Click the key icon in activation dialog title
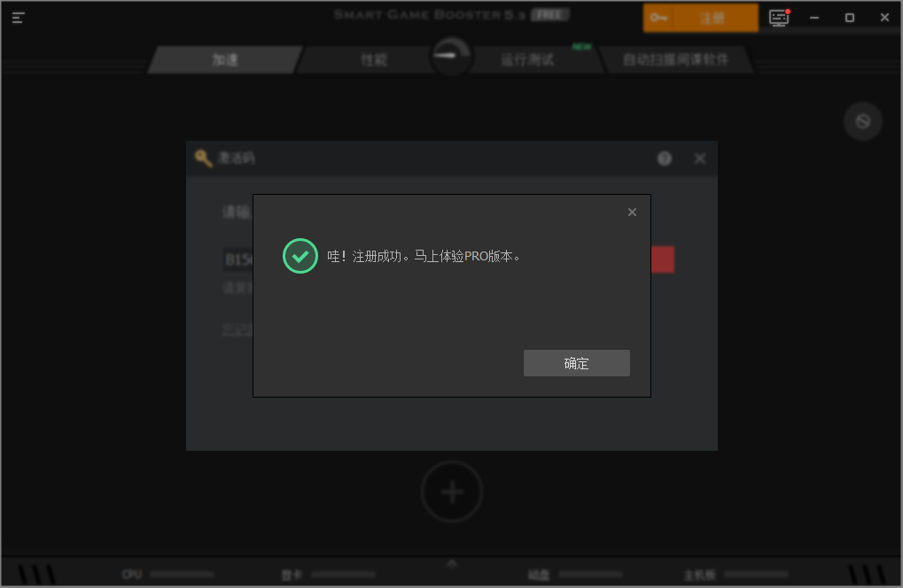 203,159
